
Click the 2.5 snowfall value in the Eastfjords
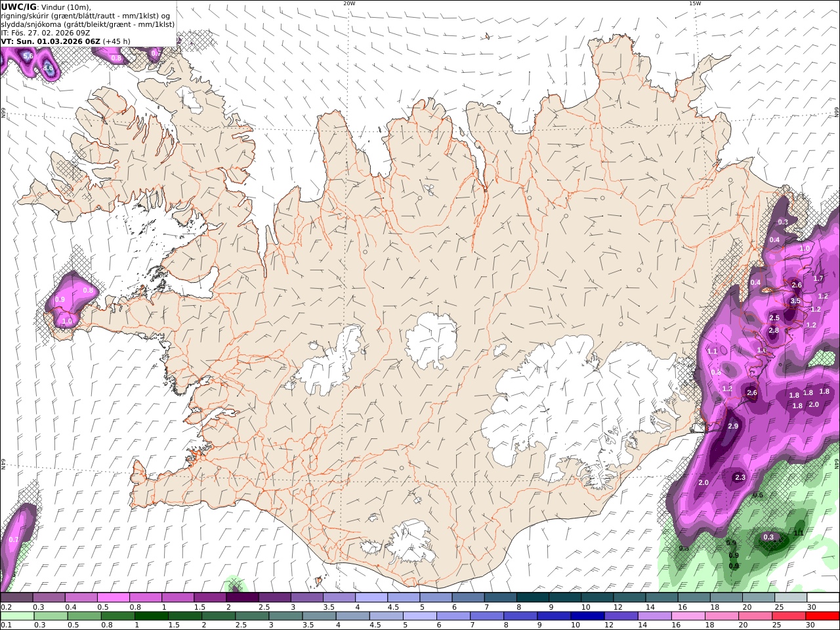pyautogui.click(x=774, y=318)
